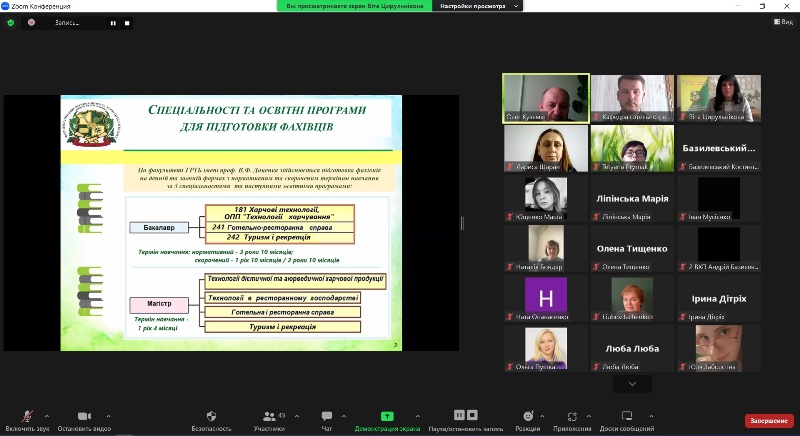Viewport: 800px width, 436px height.
Task: Open the Приложения apps icon
Action: (572, 416)
